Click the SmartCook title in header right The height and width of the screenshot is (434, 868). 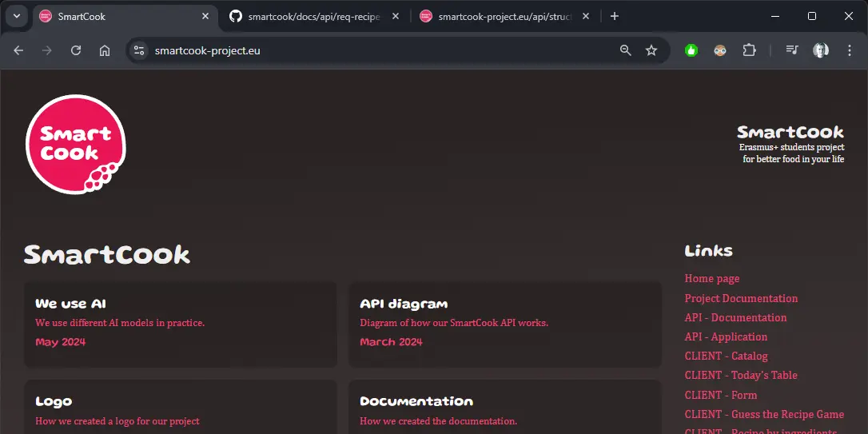click(790, 133)
